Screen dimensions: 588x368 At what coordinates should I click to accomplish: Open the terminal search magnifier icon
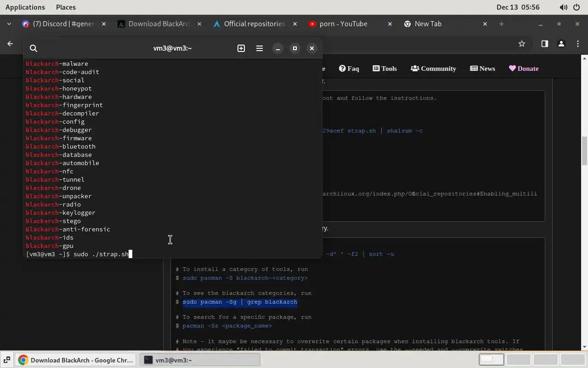(x=34, y=48)
